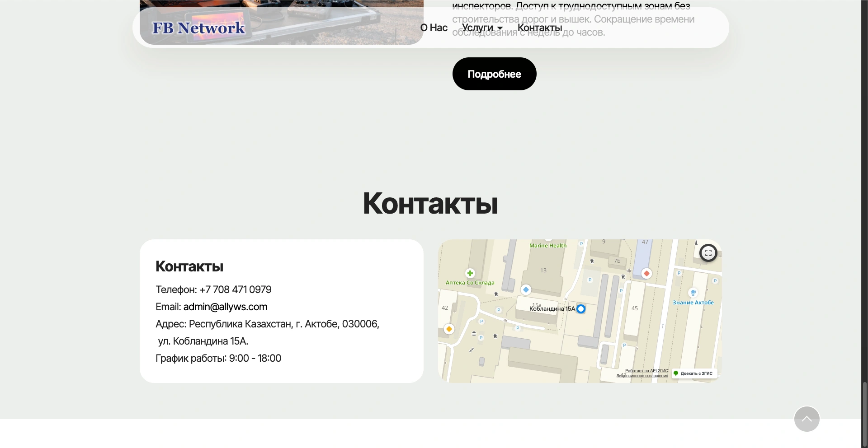This screenshot has width=868, height=448.
Task: Click the Кобландина 15A map label
Action: [552, 309]
